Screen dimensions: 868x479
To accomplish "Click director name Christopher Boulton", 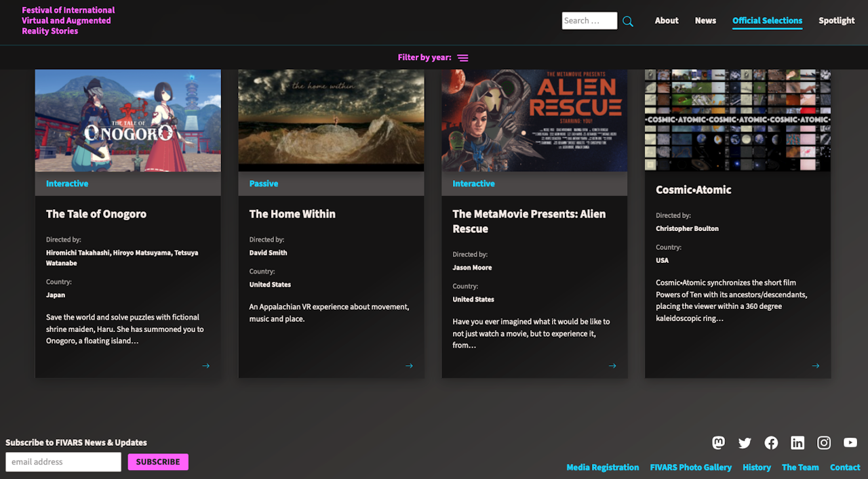I will click(687, 228).
